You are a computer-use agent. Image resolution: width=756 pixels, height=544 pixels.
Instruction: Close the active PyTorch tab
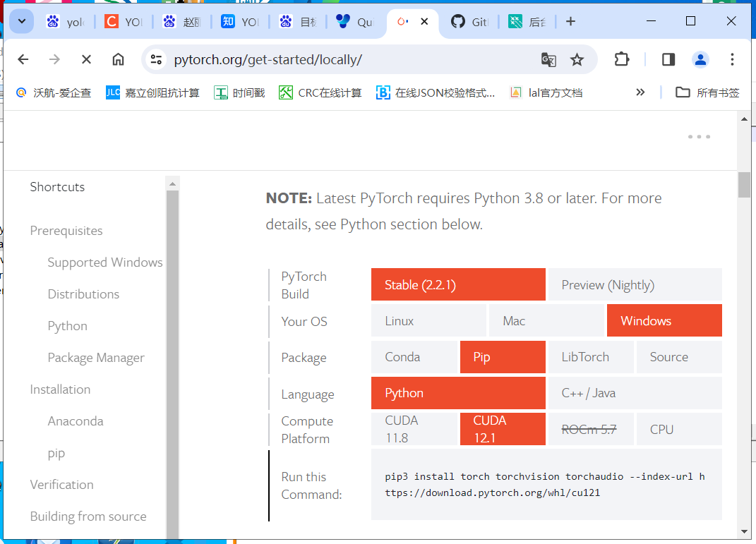tap(424, 22)
